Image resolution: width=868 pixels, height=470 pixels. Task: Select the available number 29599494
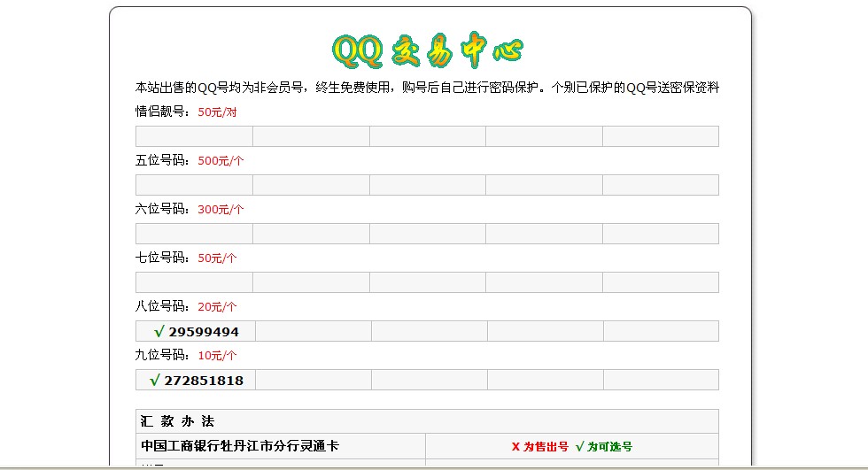204,332
